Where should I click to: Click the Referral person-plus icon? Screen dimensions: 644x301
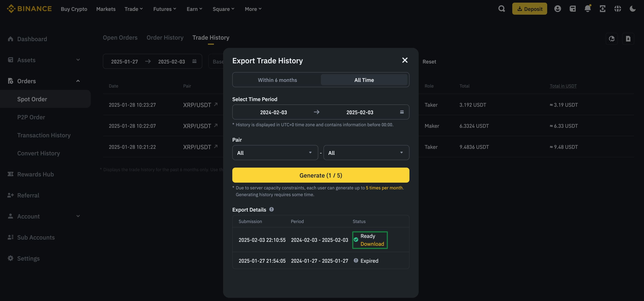pos(11,195)
